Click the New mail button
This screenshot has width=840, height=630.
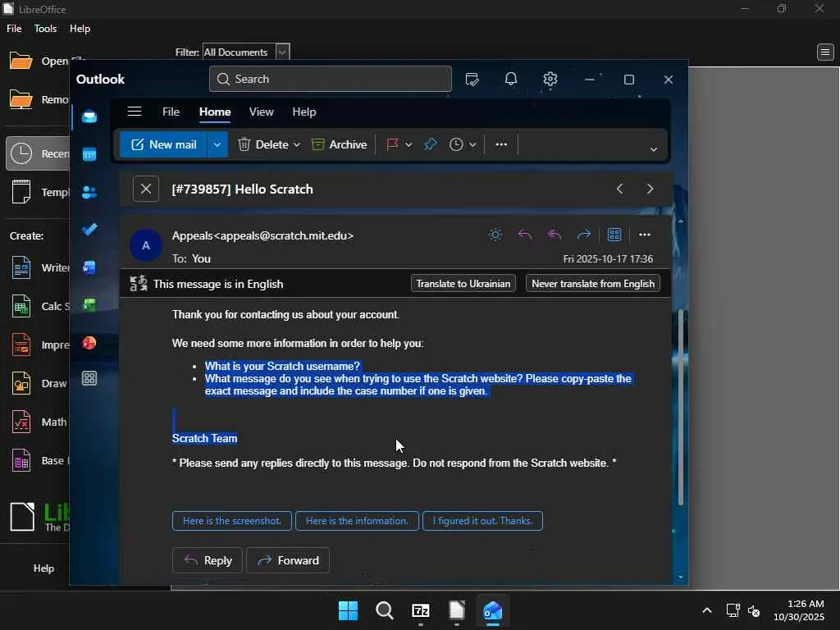tap(163, 144)
